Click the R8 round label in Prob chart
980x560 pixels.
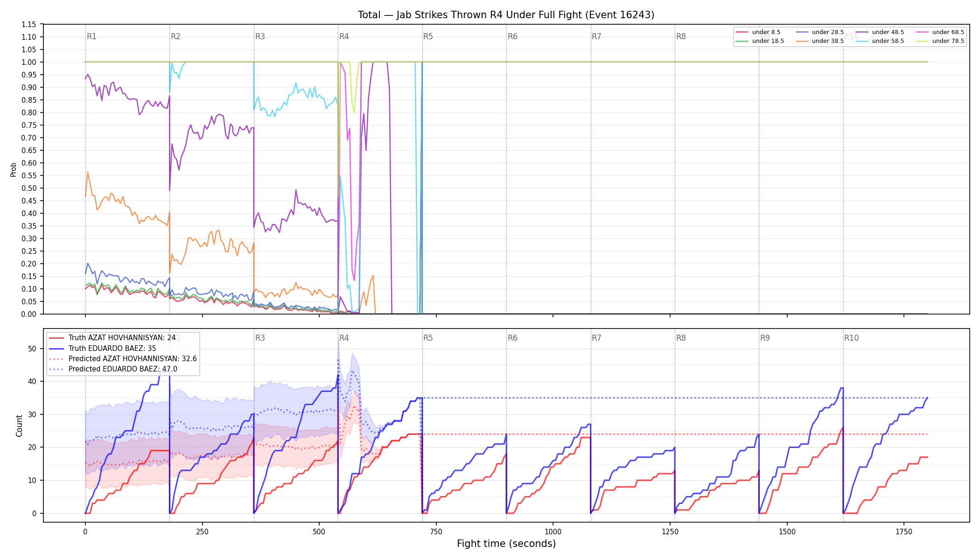(681, 36)
